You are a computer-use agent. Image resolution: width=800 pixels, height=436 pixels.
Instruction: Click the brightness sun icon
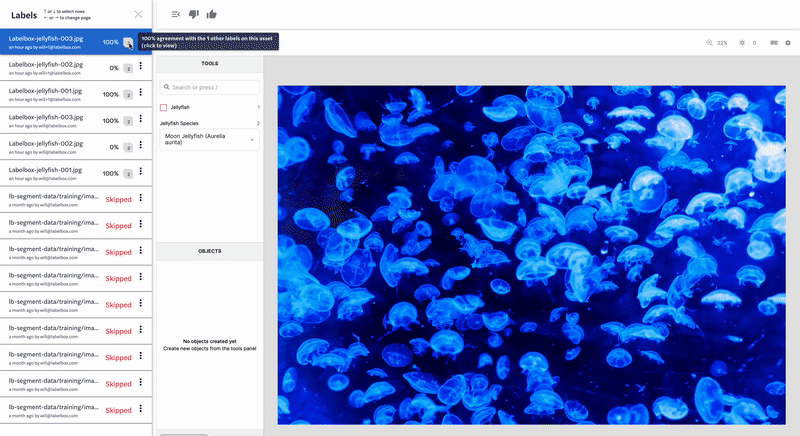(742, 43)
